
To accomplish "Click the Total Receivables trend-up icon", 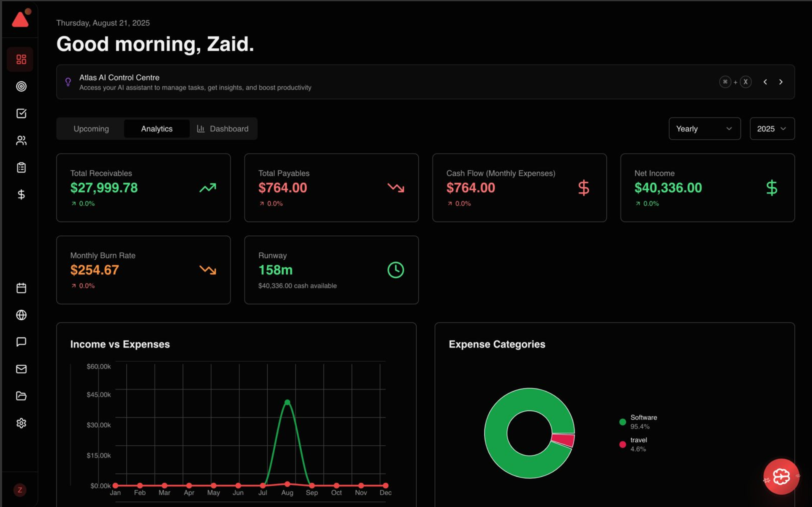I will 208,188.
